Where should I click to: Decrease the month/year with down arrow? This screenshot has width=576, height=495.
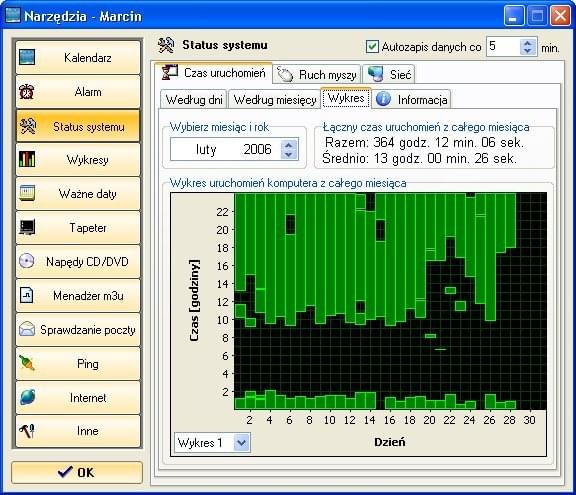(x=289, y=154)
